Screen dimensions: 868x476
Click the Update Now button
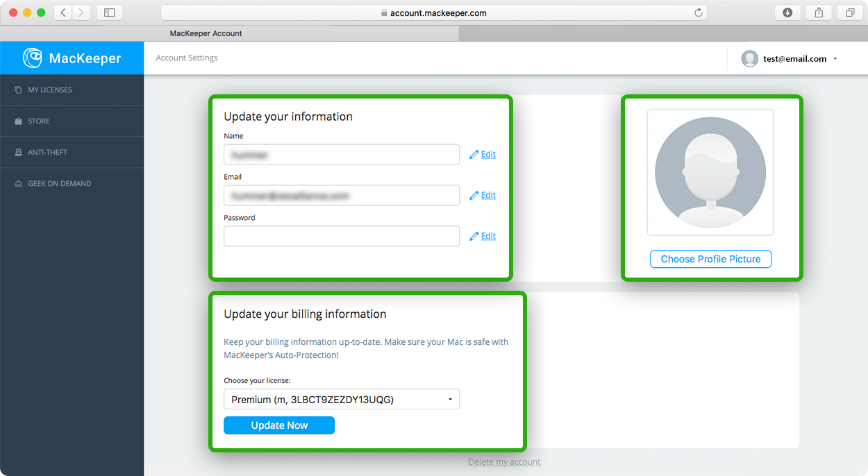click(x=279, y=425)
